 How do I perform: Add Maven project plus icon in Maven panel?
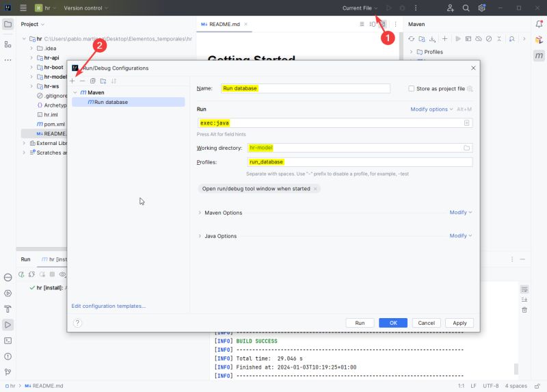click(x=445, y=39)
